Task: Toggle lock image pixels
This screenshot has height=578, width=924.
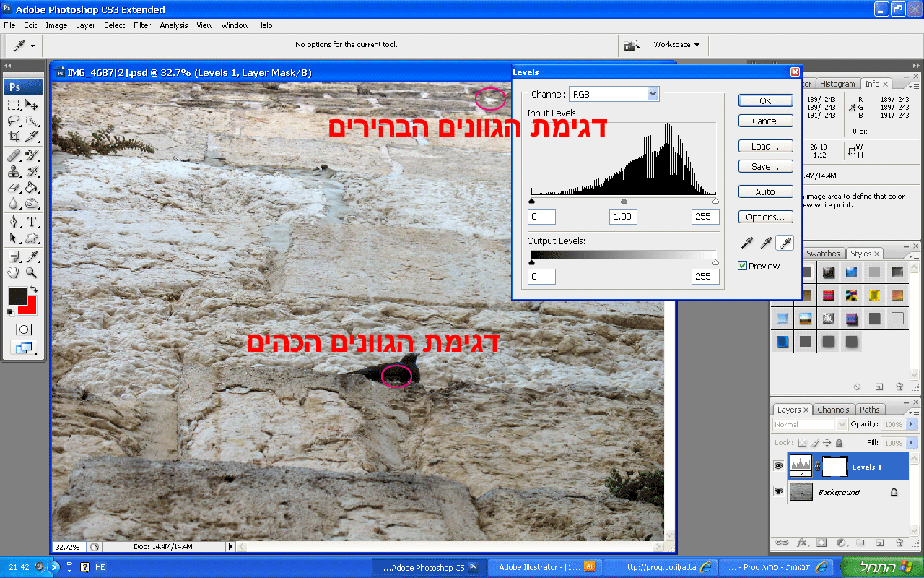Action: click(814, 443)
